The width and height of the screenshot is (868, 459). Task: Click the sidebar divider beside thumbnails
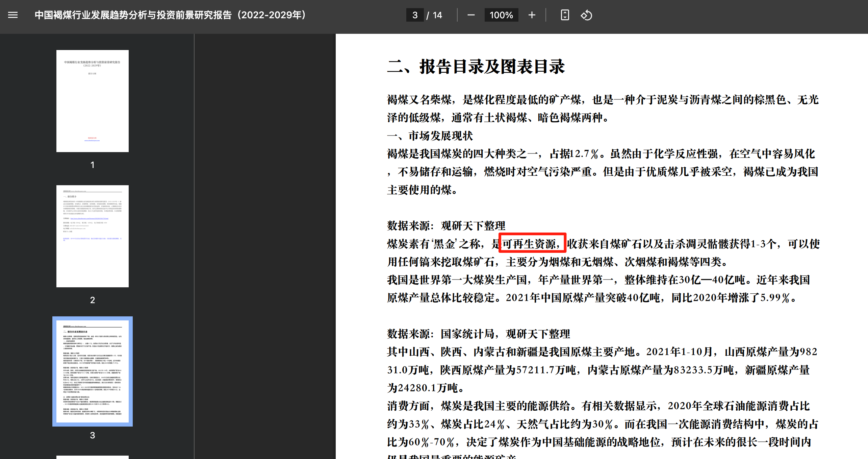click(194, 246)
